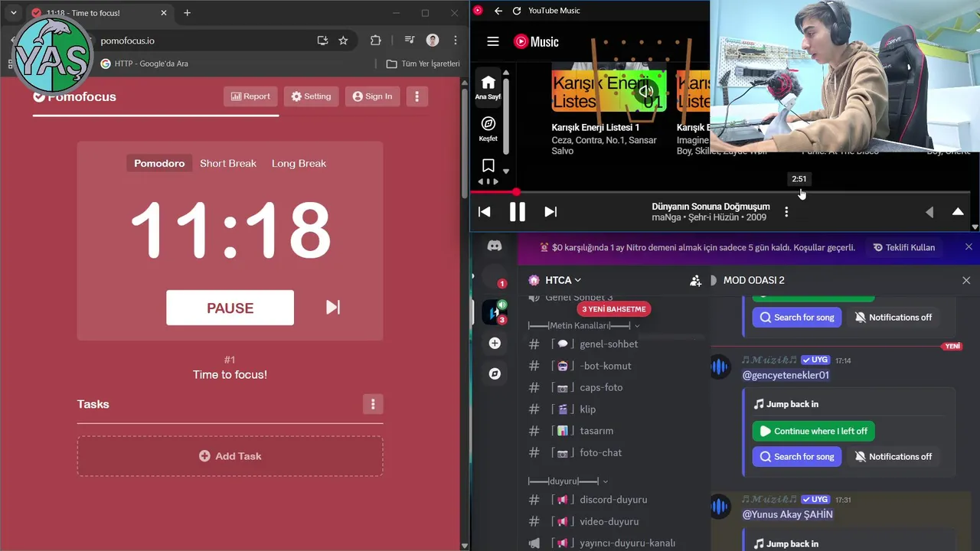Click @gencyetenekler01 mention
Image resolution: width=980 pixels, height=551 pixels.
786,375
